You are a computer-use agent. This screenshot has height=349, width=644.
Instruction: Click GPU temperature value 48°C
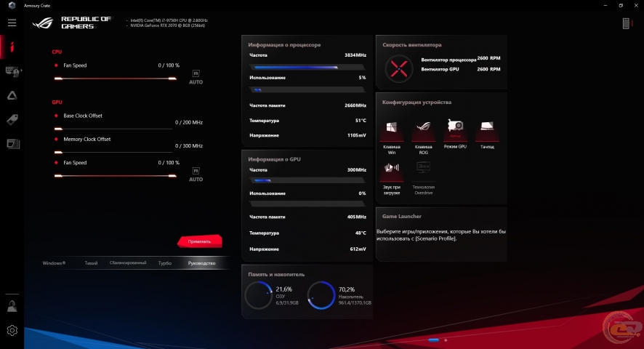[x=361, y=233]
